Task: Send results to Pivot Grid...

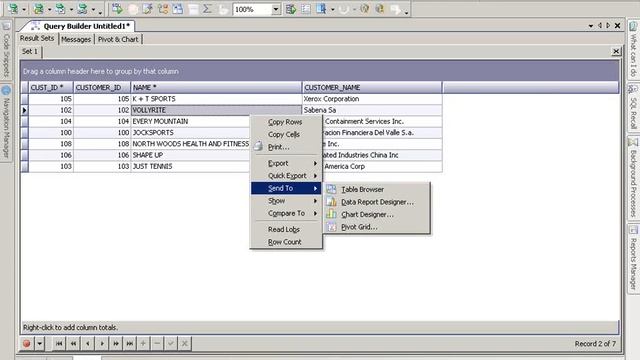Action: click(376, 227)
